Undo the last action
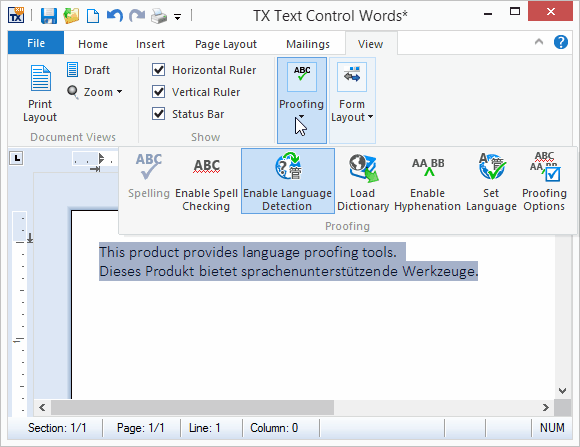This screenshot has width=580, height=447. point(115,16)
